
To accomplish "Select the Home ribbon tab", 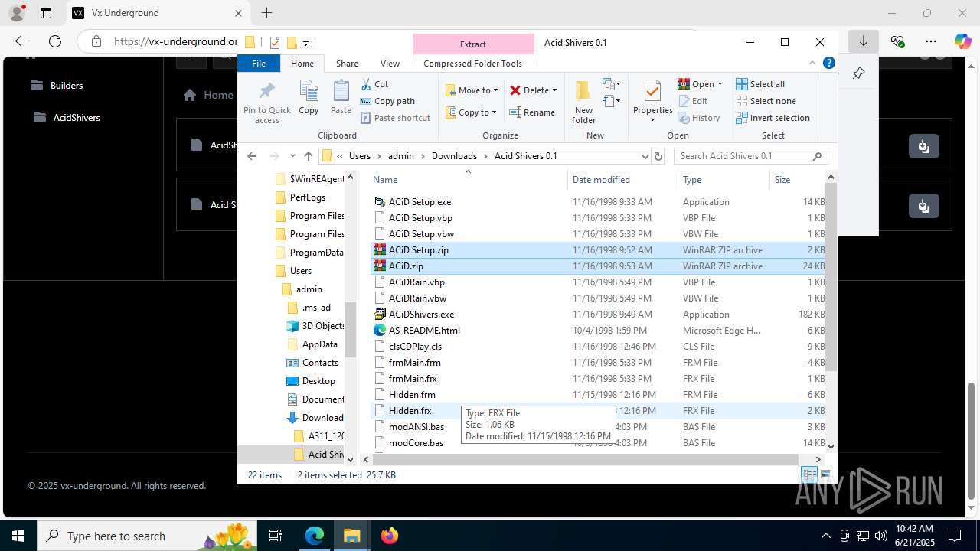I will point(302,64).
